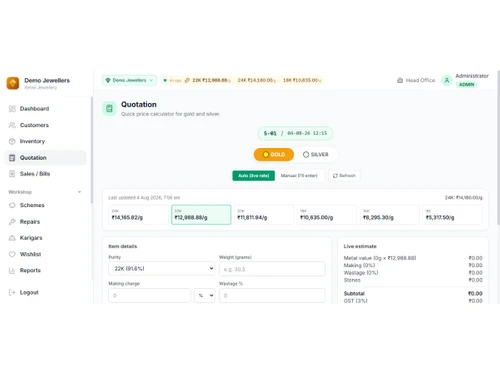Click the Weight (grams) input field
This screenshot has width=500, height=375.
point(272,269)
